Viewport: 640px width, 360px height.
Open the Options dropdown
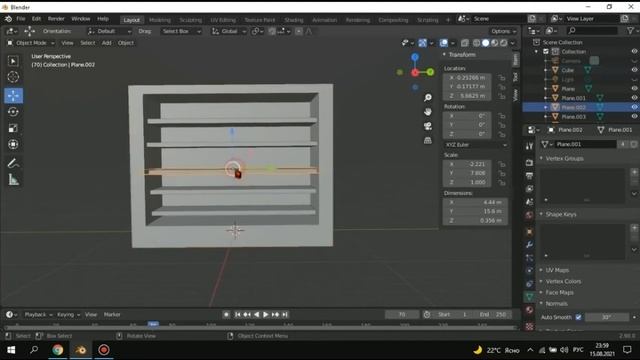point(503,31)
